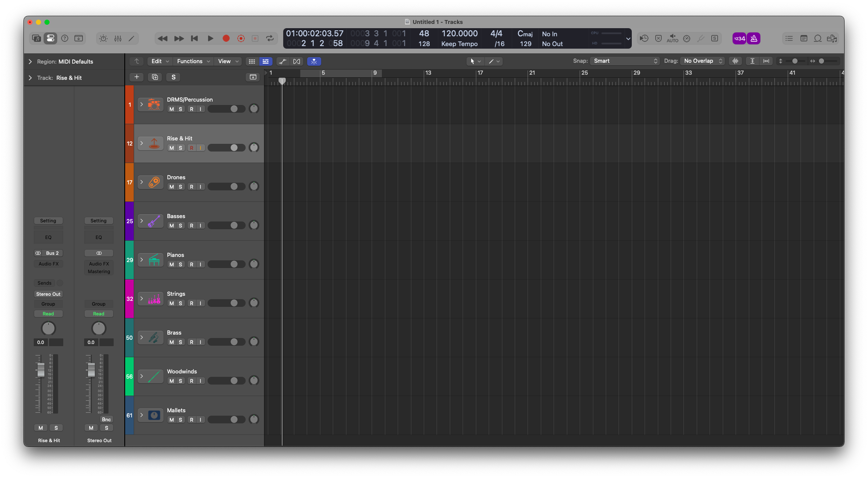Viewport: 868px width, 478px height.
Task: Expand the Region MIDI Defaults section
Action: coord(30,61)
